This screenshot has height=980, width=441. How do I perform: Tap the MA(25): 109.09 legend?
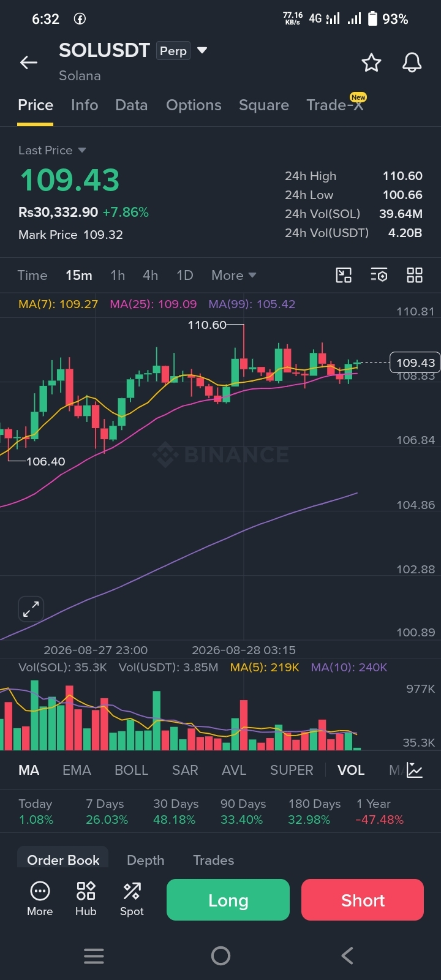(x=153, y=304)
